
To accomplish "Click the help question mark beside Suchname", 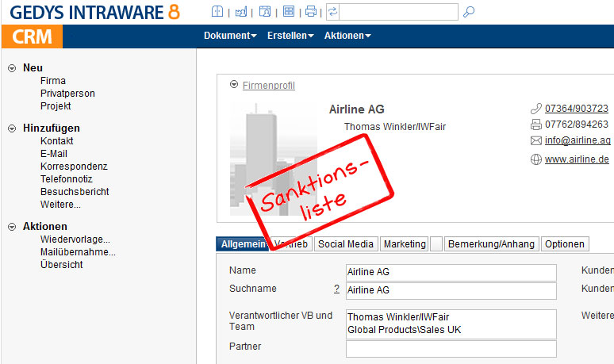I will [x=336, y=289].
